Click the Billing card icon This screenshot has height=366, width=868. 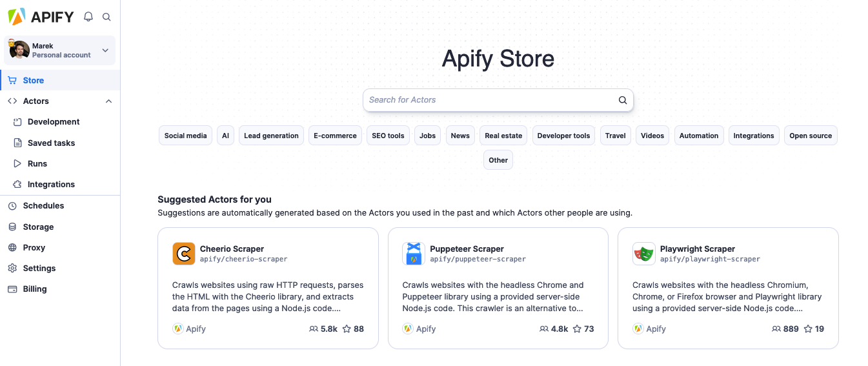[12, 289]
